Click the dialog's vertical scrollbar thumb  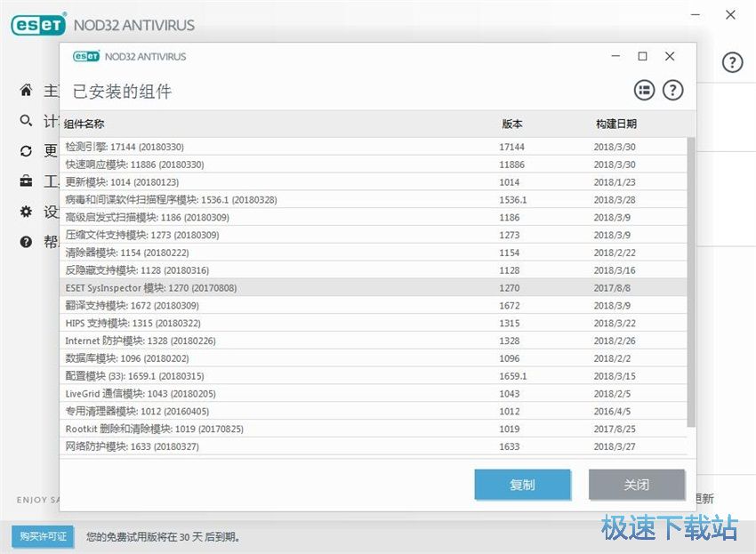[691, 282]
